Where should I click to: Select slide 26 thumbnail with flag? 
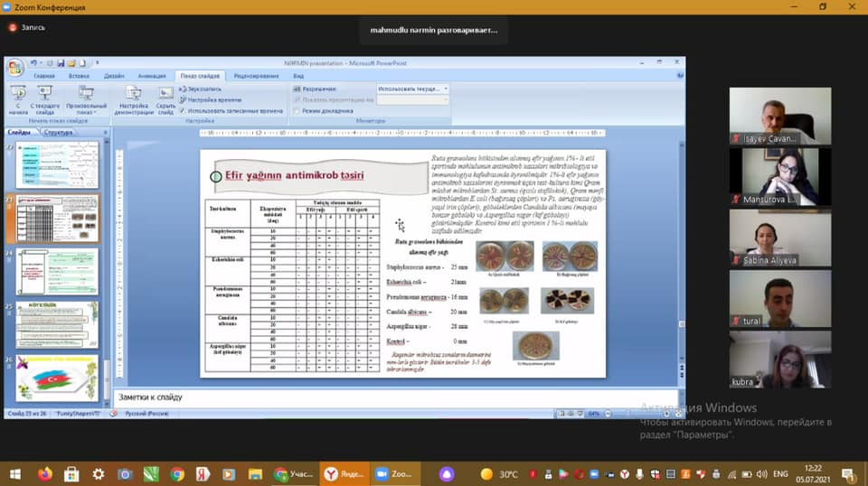pyautogui.click(x=57, y=379)
